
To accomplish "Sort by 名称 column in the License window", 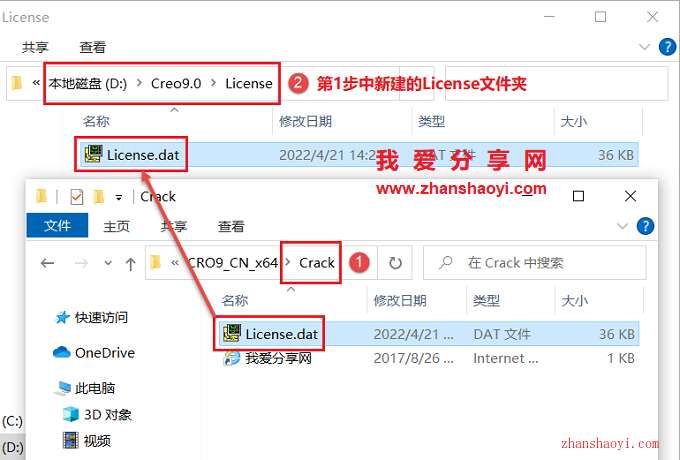I will [x=96, y=121].
